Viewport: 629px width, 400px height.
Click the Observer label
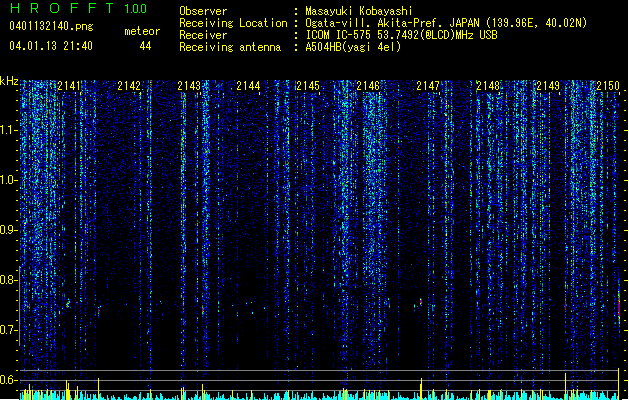point(203,11)
